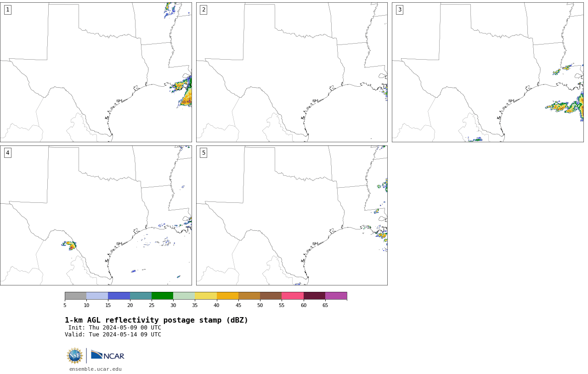
Task: Click the NCAR logo
Action: click(x=107, y=355)
